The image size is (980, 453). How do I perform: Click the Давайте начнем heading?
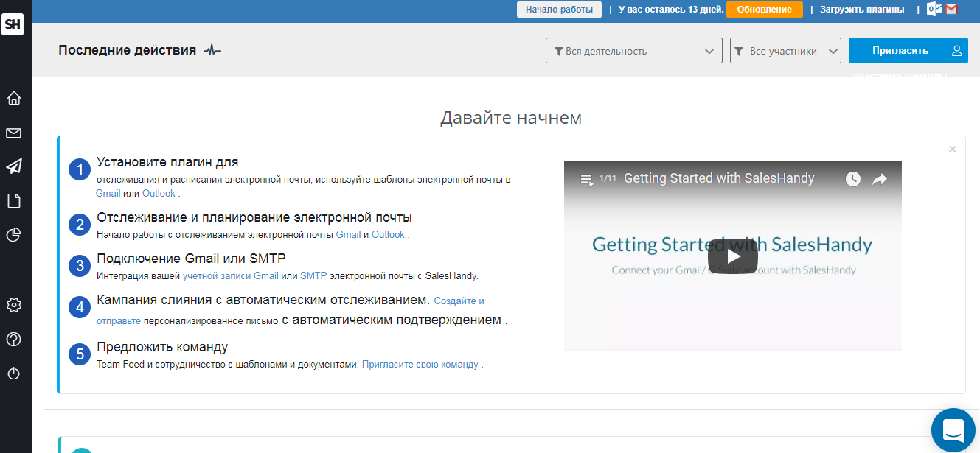(x=511, y=117)
